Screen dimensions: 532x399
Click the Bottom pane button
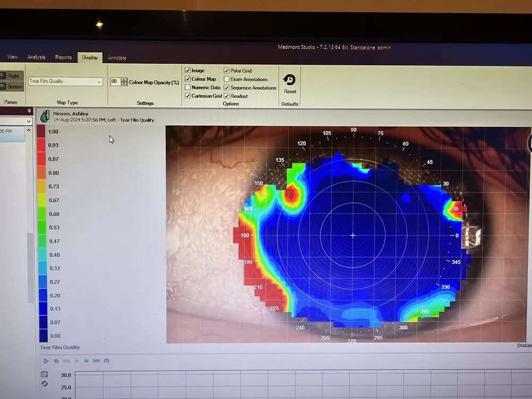(x=12, y=87)
